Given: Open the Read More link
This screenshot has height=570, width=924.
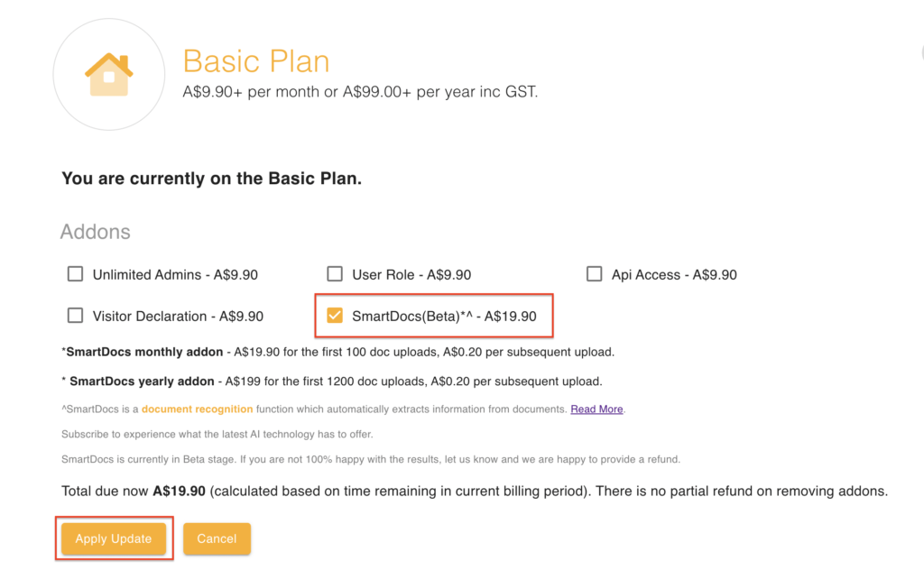Looking at the screenshot, I should coord(596,409).
